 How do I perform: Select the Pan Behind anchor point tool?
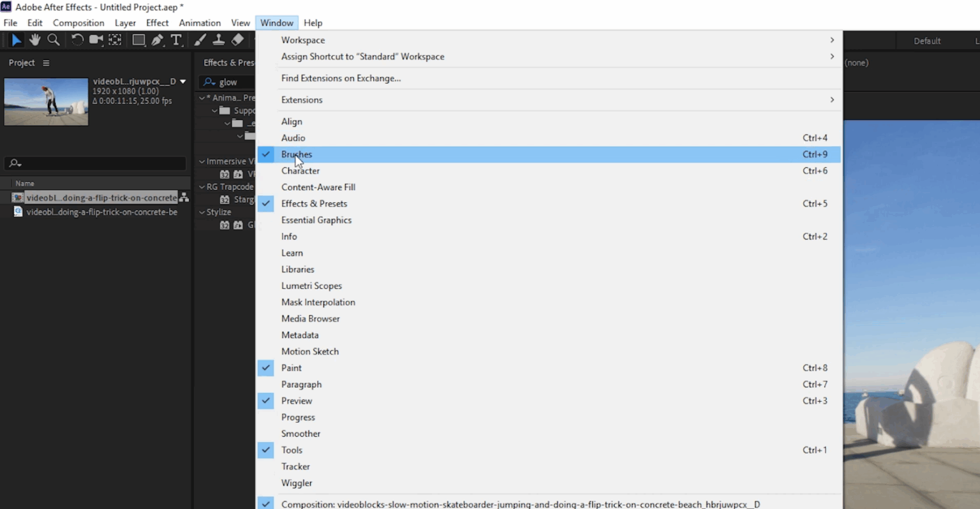click(115, 40)
